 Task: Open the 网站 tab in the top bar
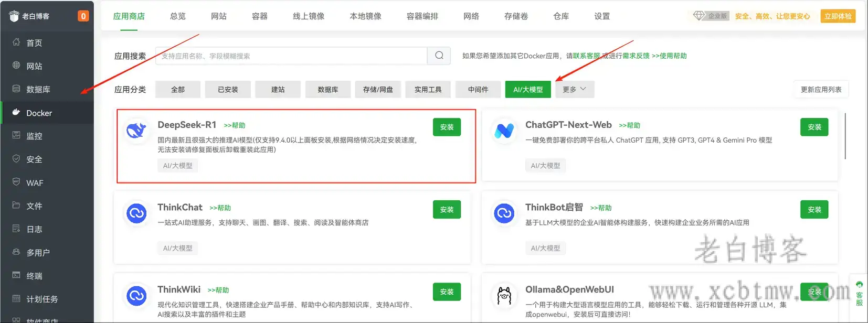click(x=219, y=16)
